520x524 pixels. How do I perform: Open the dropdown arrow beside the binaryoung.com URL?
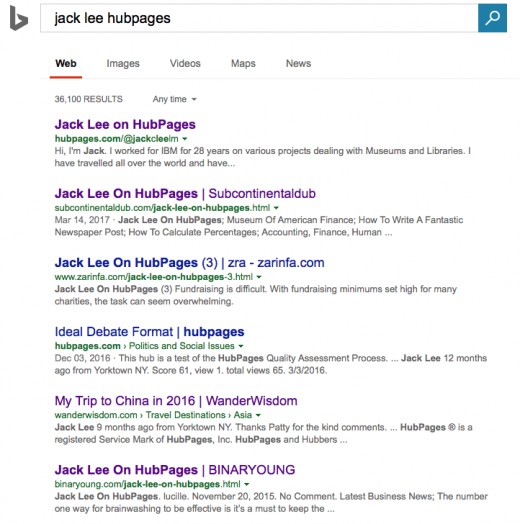[x=247, y=485]
